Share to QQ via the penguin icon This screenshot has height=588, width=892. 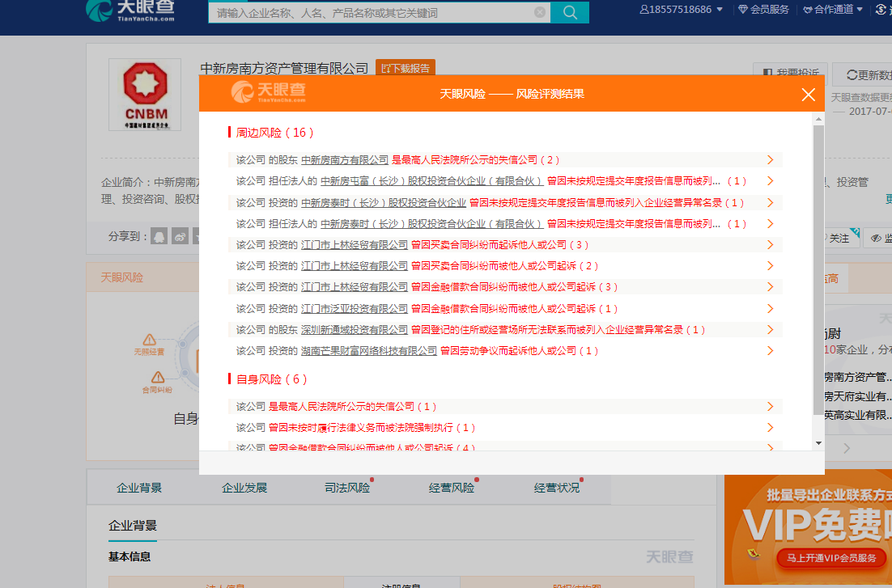point(159,236)
